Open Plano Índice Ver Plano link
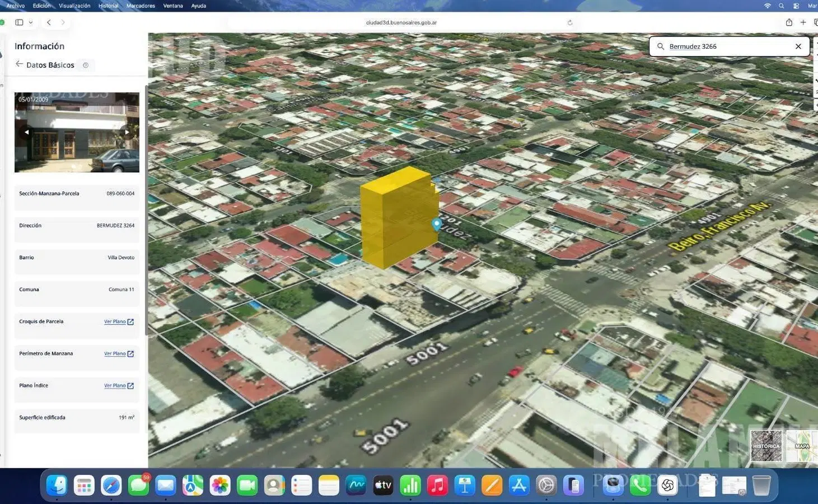Viewport: 818px width, 504px height. tap(115, 385)
